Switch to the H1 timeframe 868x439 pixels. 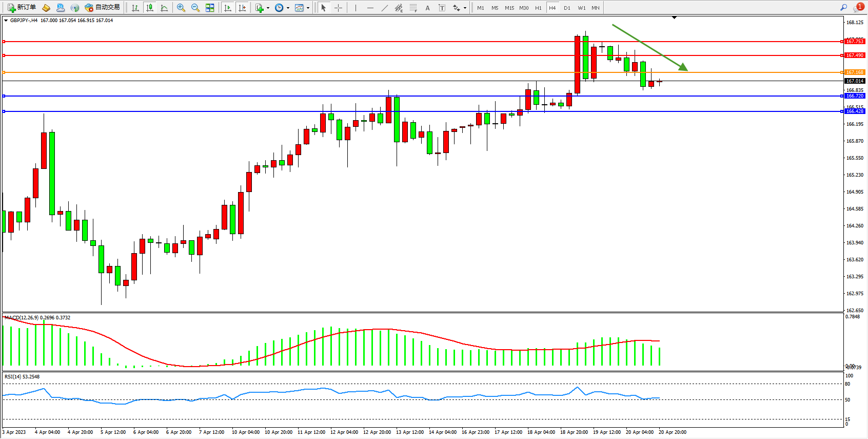click(538, 8)
